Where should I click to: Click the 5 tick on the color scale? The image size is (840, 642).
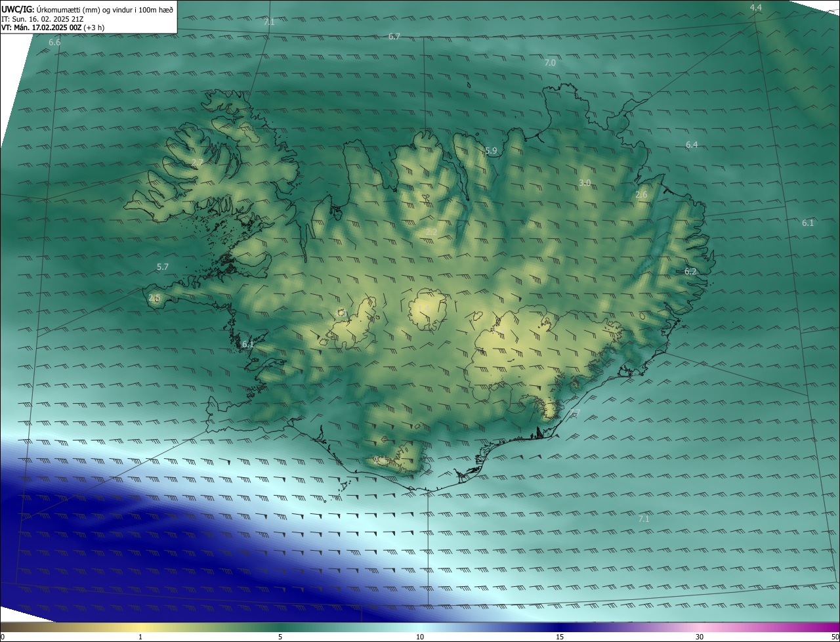[280, 637]
